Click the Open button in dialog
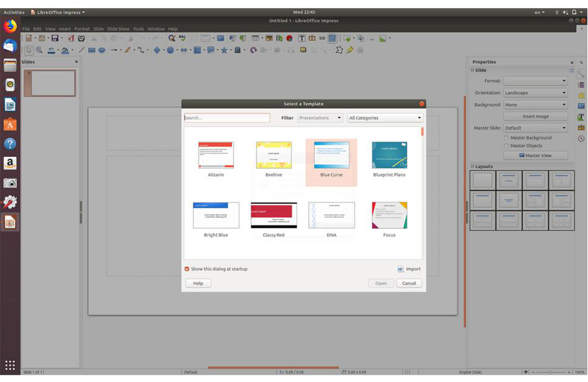 click(x=381, y=283)
